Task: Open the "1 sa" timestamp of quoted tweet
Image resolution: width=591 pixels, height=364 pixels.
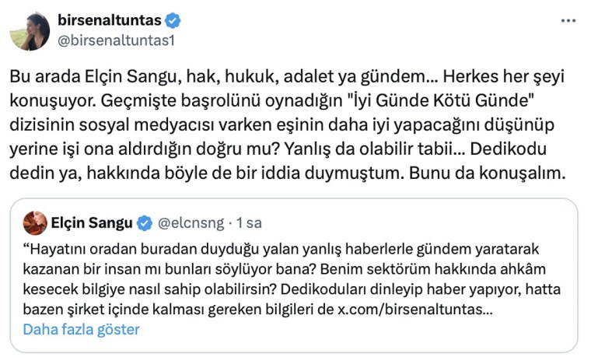Action: click(249, 223)
